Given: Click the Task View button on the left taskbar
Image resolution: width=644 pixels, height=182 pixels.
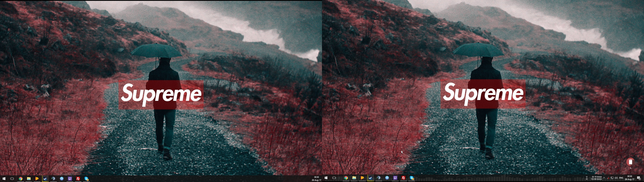Looking at the screenshot, I should click(x=12, y=178).
